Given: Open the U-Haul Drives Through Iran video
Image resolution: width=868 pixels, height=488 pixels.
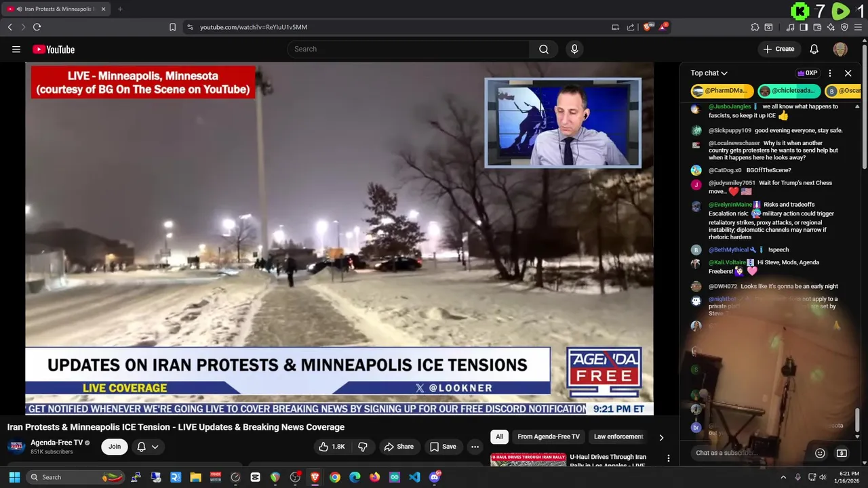Looking at the screenshot, I should pos(608,461).
